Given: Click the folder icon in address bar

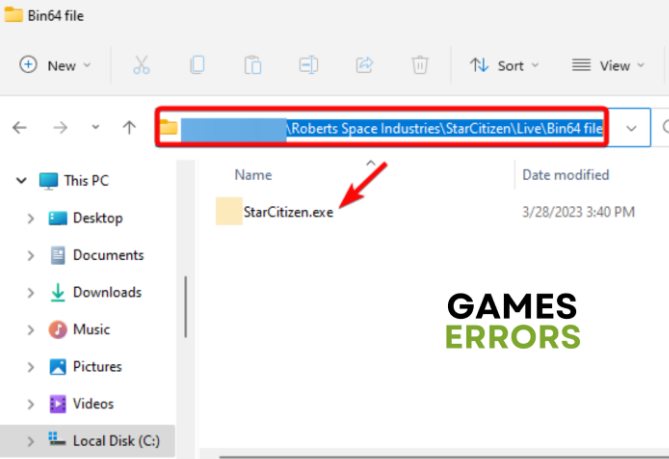Looking at the screenshot, I should [x=169, y=128].
